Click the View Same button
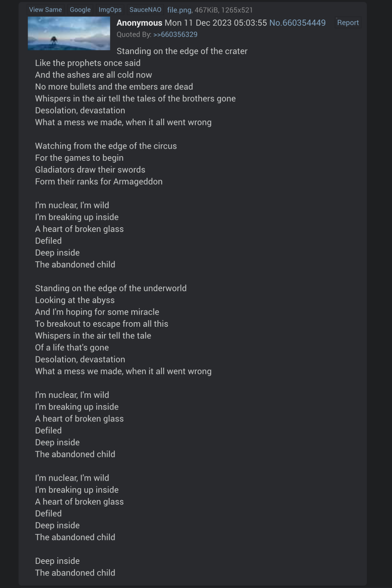 click(45, 10)
